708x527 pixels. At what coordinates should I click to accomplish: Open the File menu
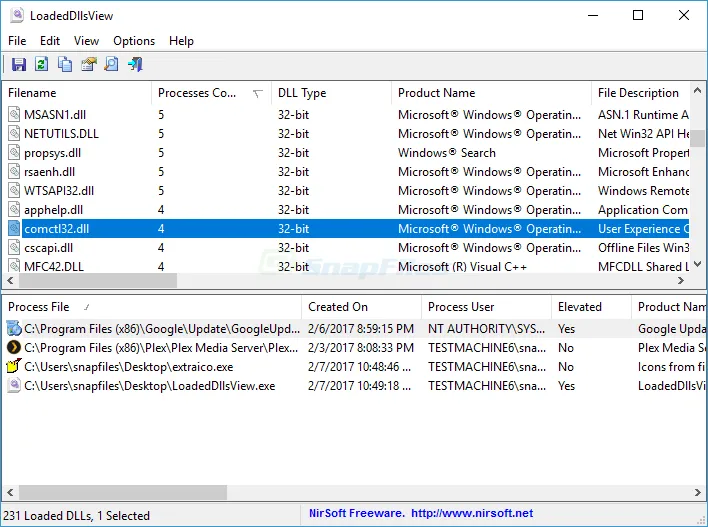tap(17, 41)
